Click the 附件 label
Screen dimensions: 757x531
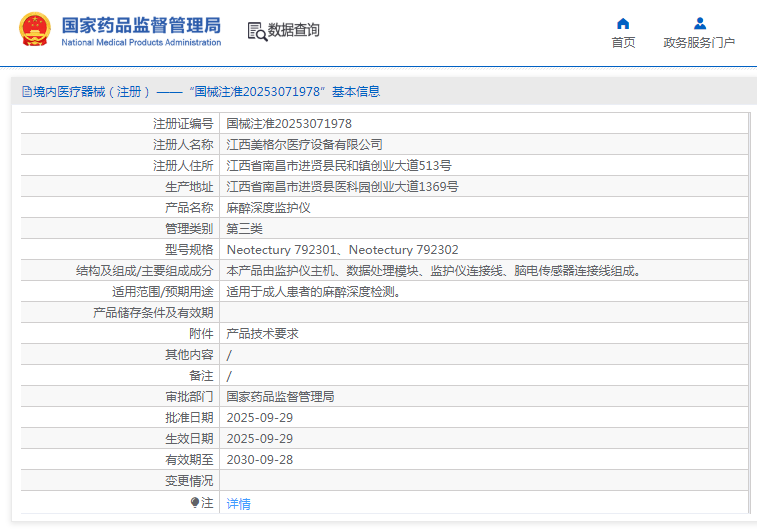pos(201,334)
